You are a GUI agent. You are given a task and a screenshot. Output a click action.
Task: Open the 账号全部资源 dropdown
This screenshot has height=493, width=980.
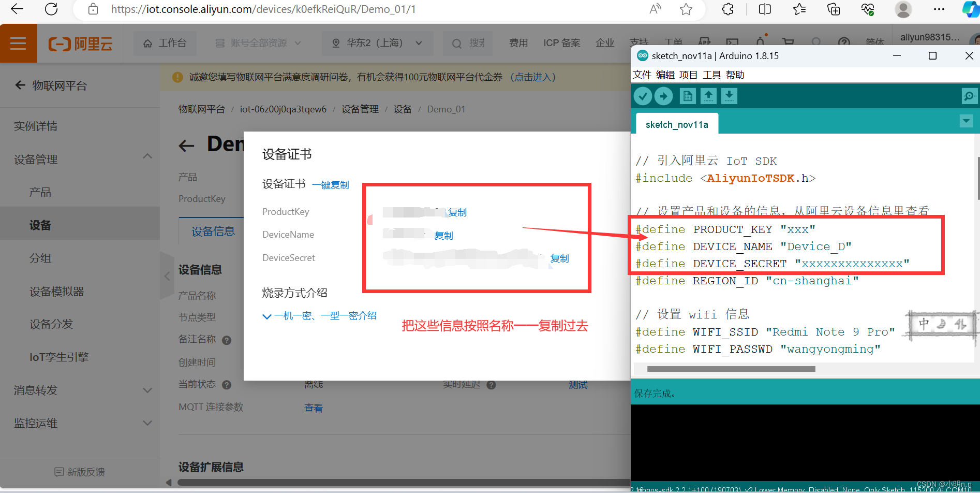[x=258, y=44]
